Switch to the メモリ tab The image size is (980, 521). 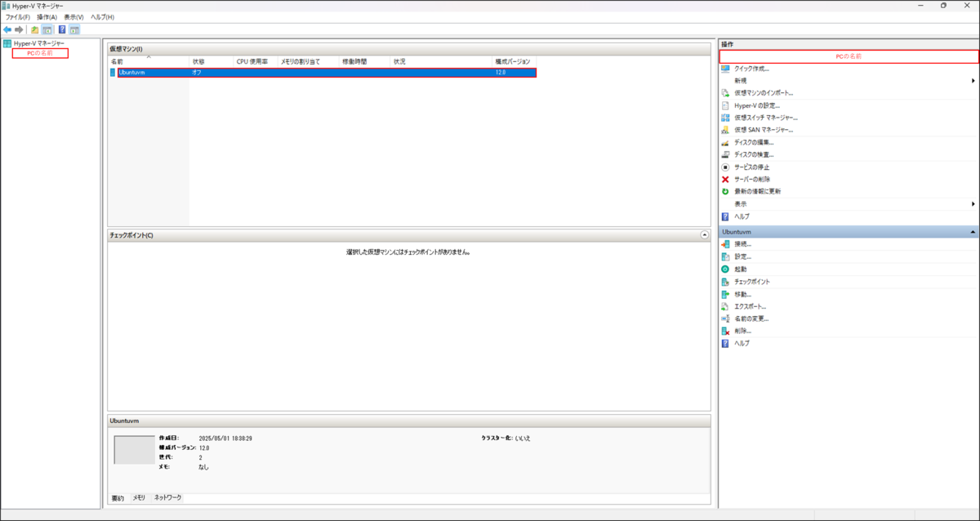pos(139,497)
